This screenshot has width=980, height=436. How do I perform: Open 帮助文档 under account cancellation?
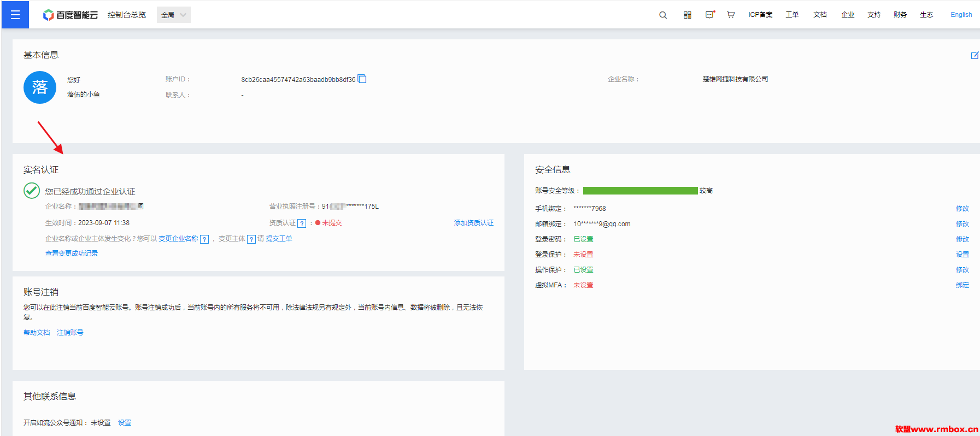tap(37, 333)
